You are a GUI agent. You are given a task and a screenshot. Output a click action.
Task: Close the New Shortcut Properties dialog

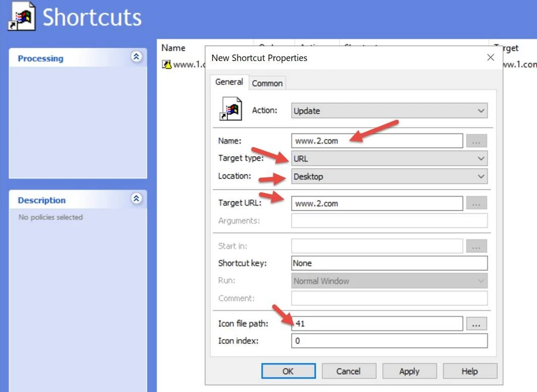point(491,58)
